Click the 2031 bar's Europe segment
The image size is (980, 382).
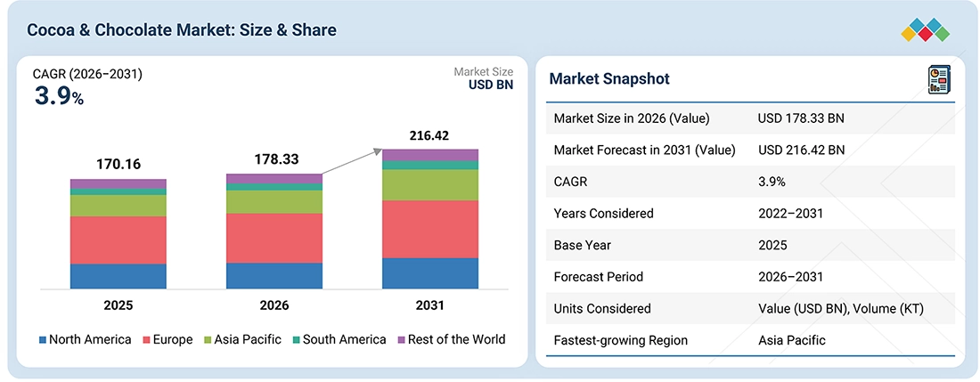[430, 229]
